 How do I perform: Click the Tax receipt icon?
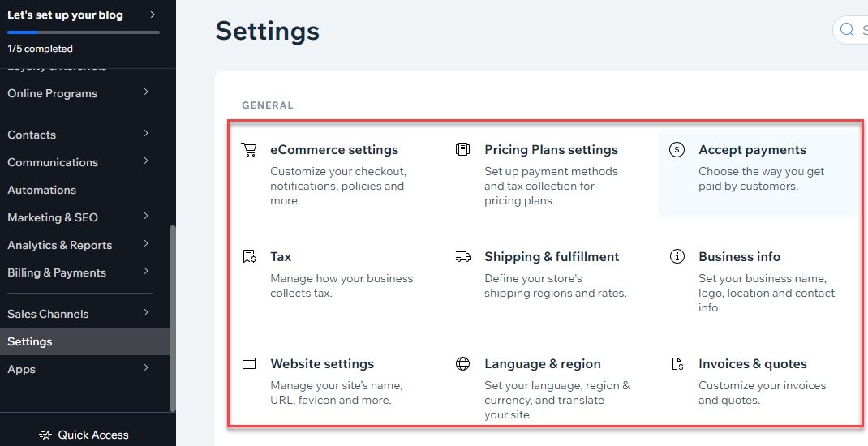click(x=249, y=257)
